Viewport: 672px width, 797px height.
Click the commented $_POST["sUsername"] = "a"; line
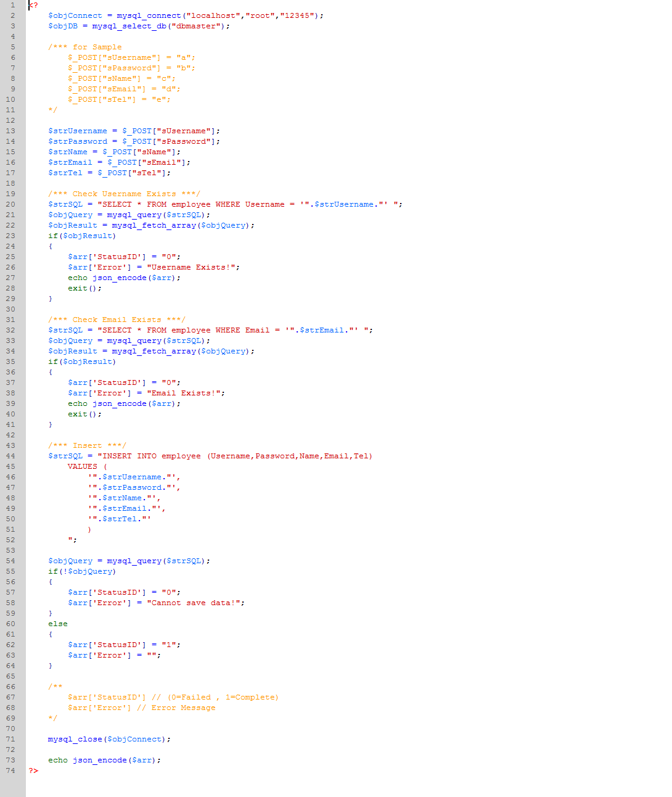point(131,57)
